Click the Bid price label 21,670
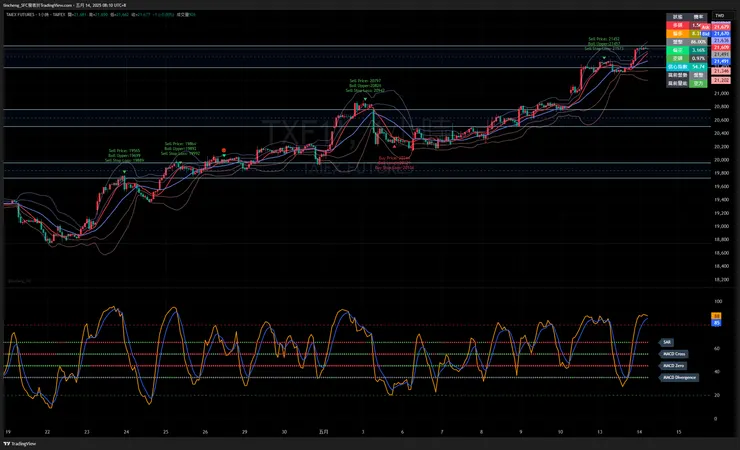 coord(721,34)
